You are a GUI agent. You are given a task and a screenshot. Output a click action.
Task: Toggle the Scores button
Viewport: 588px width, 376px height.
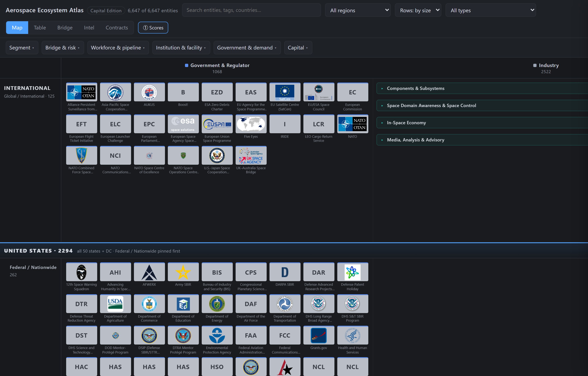point(153,28)
